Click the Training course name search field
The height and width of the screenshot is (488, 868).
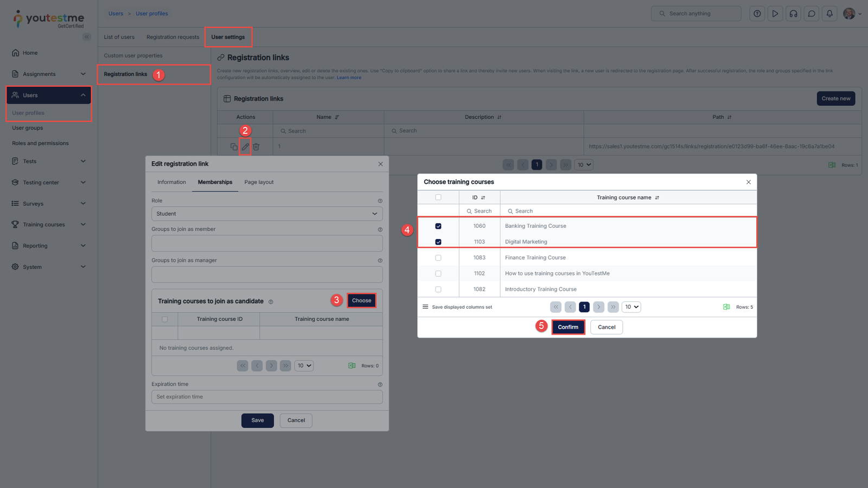click(627, 211)
